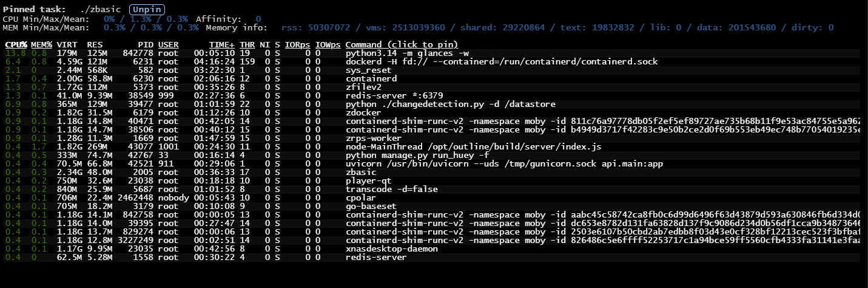The width and height of the screenshot is (868, 288).
Task: Pin containerd-shim with id starting 2503e61
Action: coord(603,231)
